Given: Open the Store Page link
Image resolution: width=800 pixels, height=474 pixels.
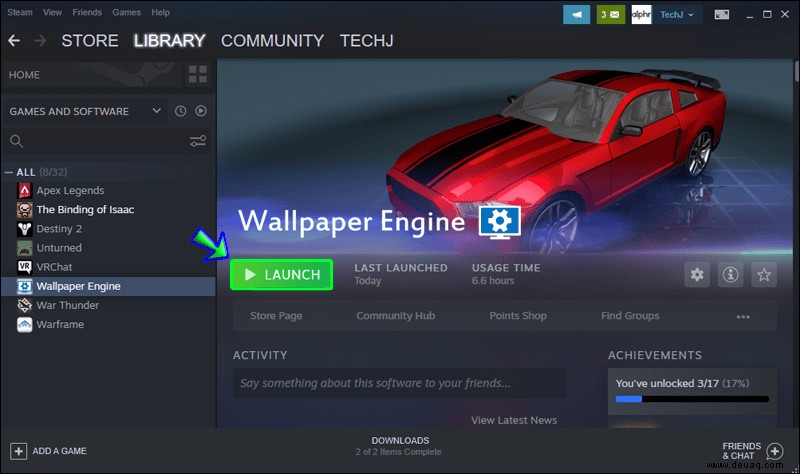Looking at the screenshot, I should point(276,316).
